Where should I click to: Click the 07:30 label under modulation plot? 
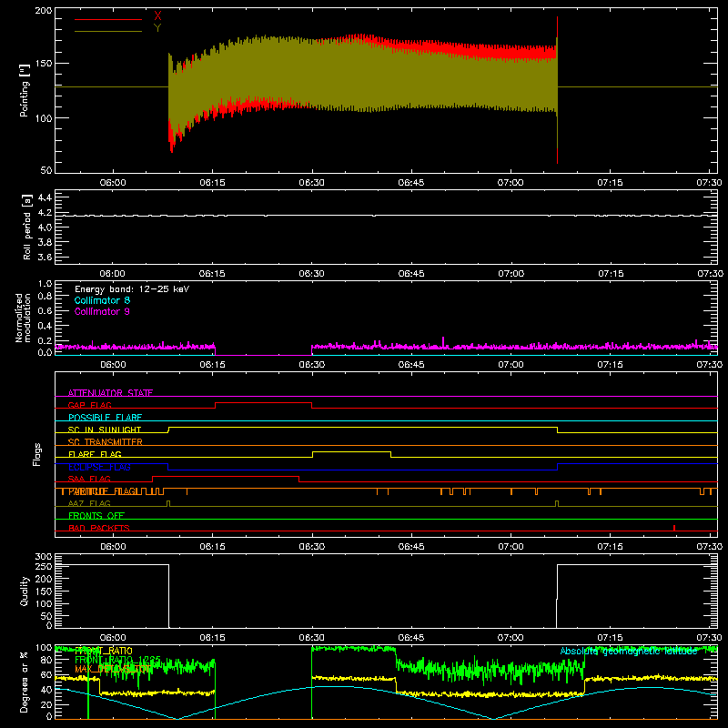click(710, 365)
